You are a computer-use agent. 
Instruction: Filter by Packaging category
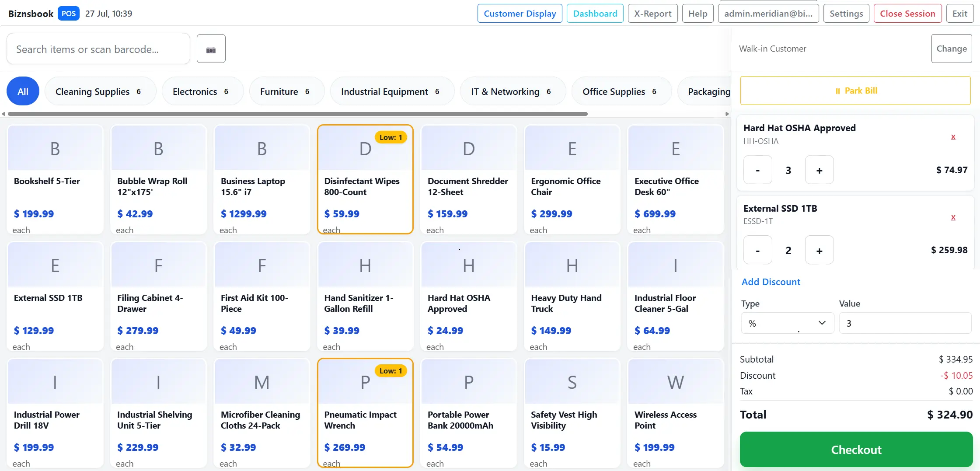(x=704, y=91)
